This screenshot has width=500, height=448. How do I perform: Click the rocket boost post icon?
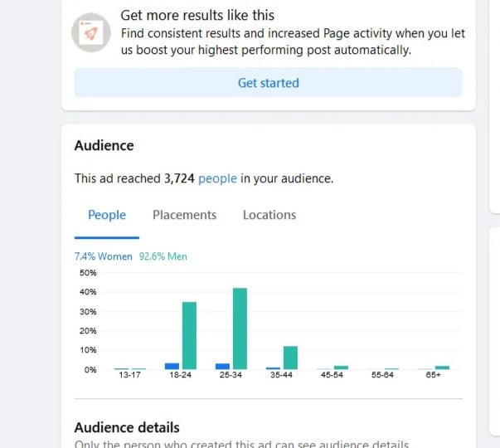(91, 32)
